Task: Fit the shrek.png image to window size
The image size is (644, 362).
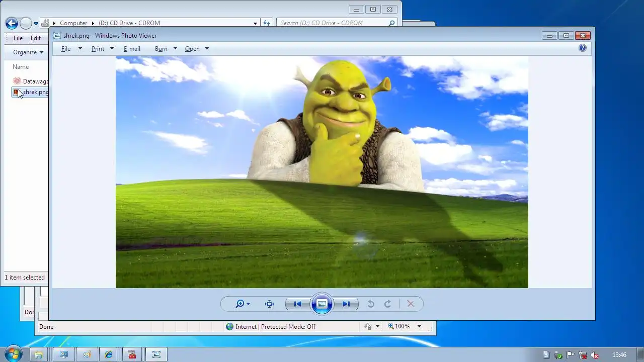Action: (269, 304)
